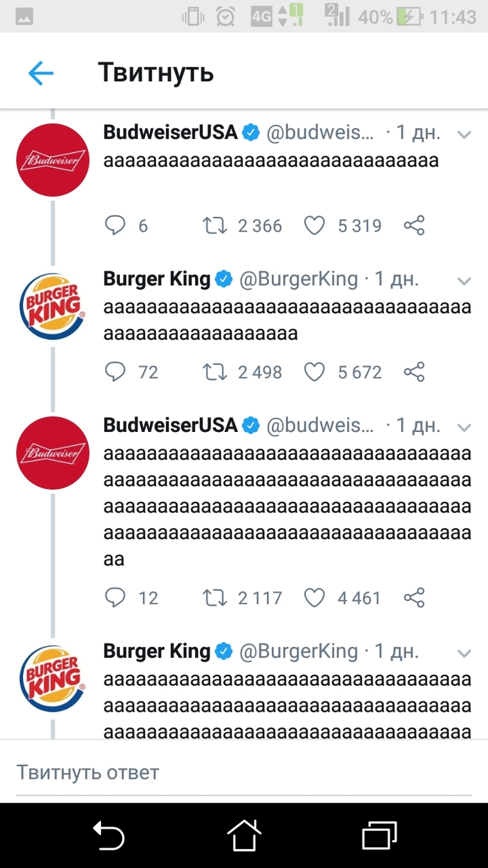Like Burger King tweet with 5 672 likes
This screenshot has width=488, height=868.
coord(315,371)
